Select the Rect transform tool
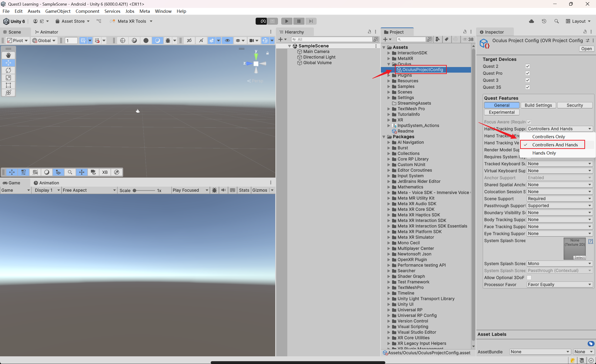The width and height of the screenshot is (596, 364). tap(8, 85)
